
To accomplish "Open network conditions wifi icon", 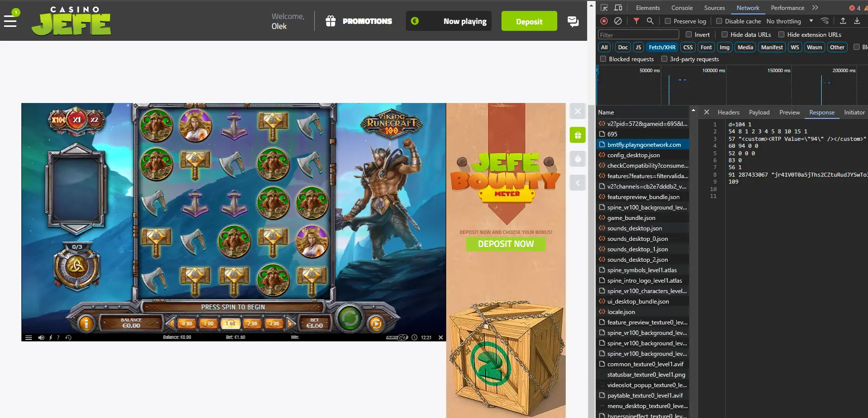I will (x=825, y=21).
